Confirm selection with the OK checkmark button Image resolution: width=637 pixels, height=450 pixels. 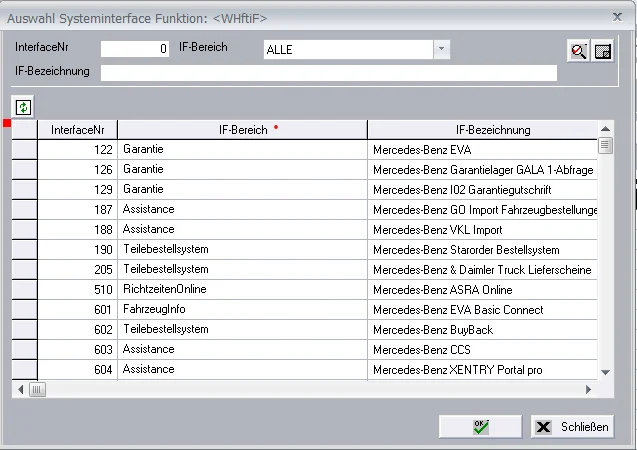(480, 426)
